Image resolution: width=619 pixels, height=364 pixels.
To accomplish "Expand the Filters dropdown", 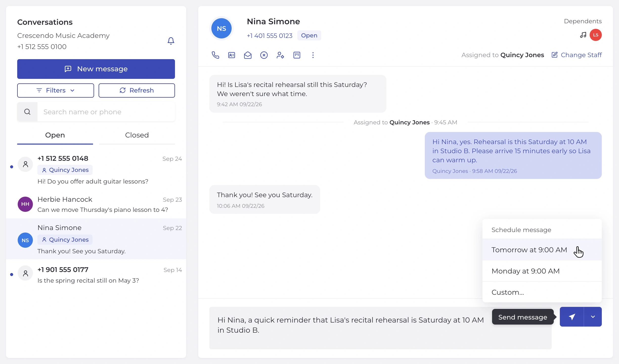I will pyautogui.click(x=56, y=90).
